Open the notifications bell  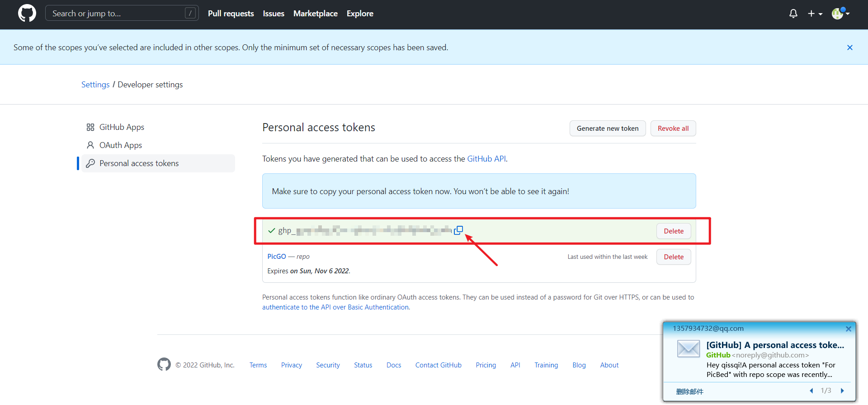793,14
